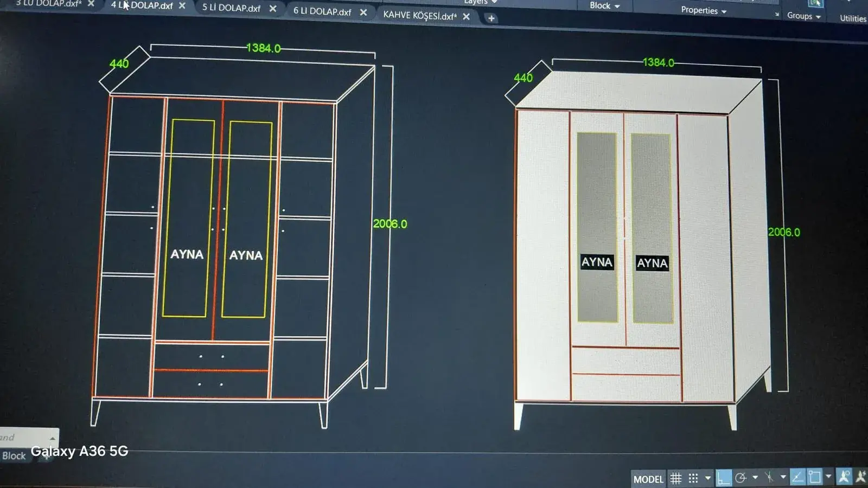Image resolution: width=868 pixels, height=488 pixels.
Task: Toggle object snap tracking icon
Action: 797,477
